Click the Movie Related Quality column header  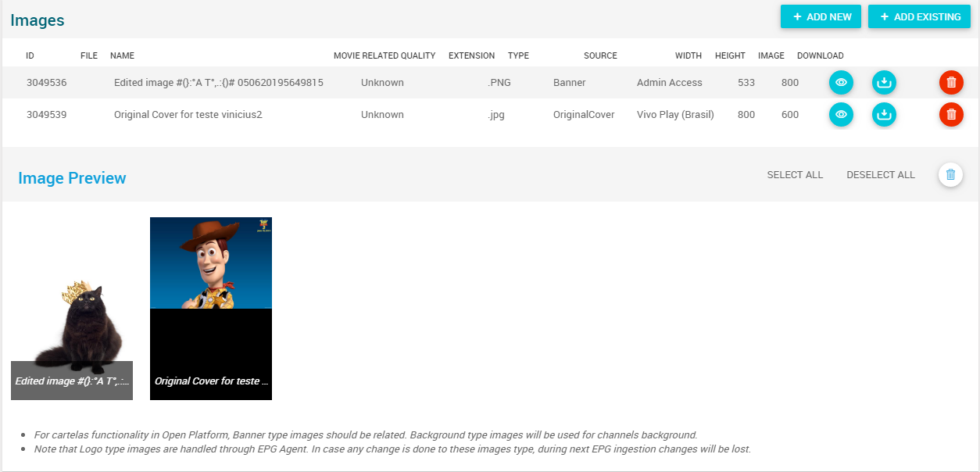[x=384, y=55]
